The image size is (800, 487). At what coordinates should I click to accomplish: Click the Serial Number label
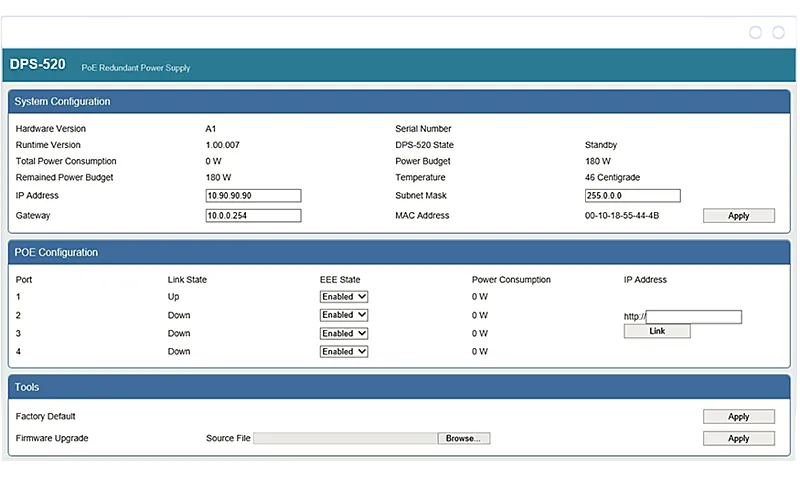423,129
